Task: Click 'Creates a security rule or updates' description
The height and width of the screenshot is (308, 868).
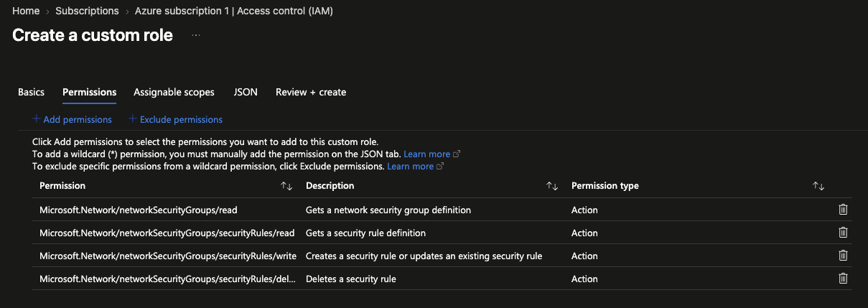Action: [x=424, y=256]
